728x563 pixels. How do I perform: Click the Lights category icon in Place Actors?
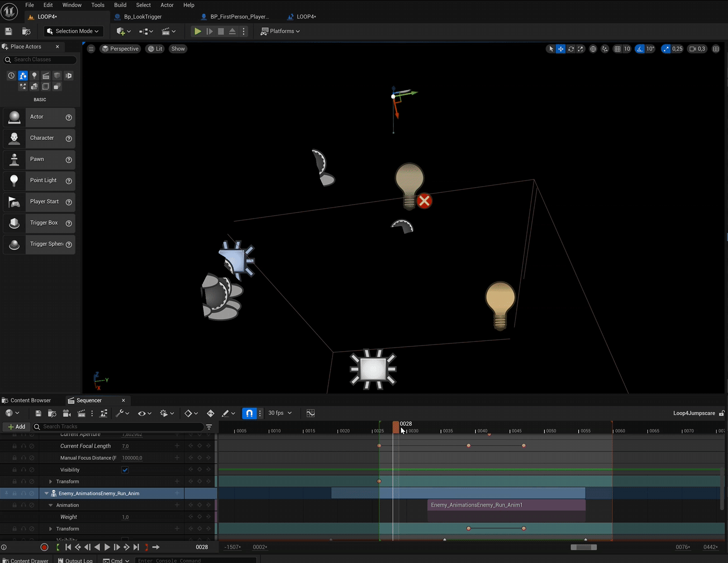(x=34, y=76)
